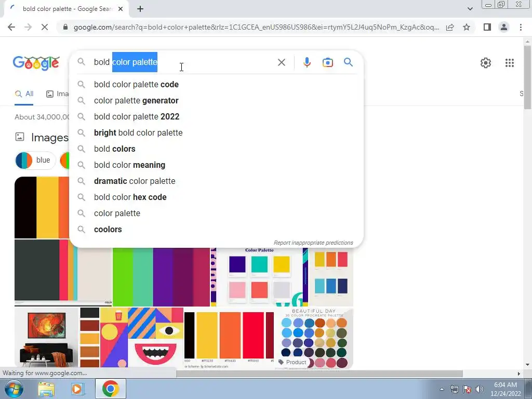Image resolution: width=532 pixels, height=399 pixels.
Task: Open search by image camera icon
Action: click(x=327, y=62)
